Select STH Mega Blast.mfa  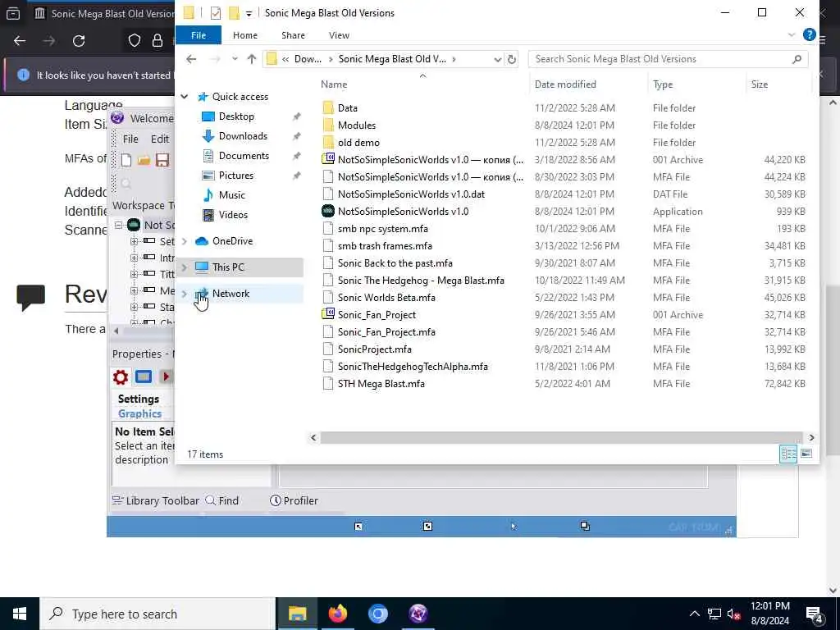pyautogui.click(x=381, y=384)
